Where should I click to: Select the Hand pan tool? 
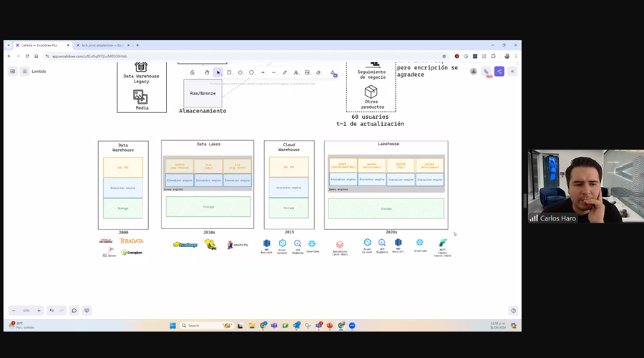pos(207,72)
